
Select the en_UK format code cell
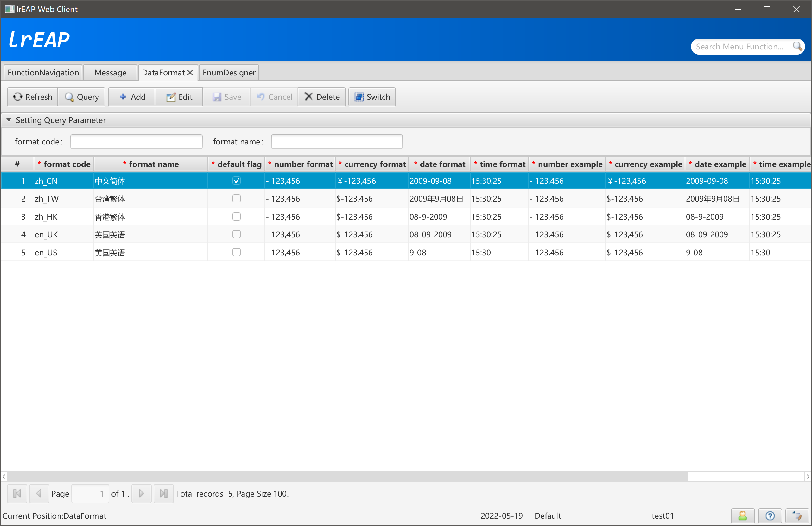point(64,234)
